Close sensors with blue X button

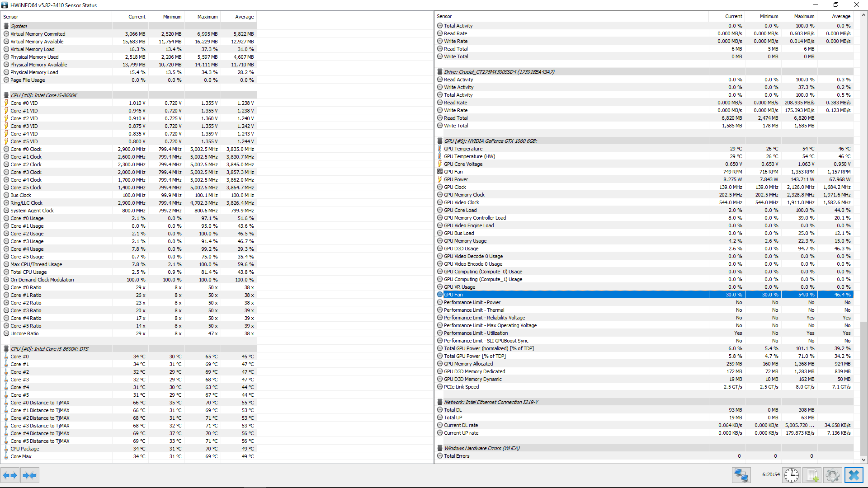tap(854, 475)
